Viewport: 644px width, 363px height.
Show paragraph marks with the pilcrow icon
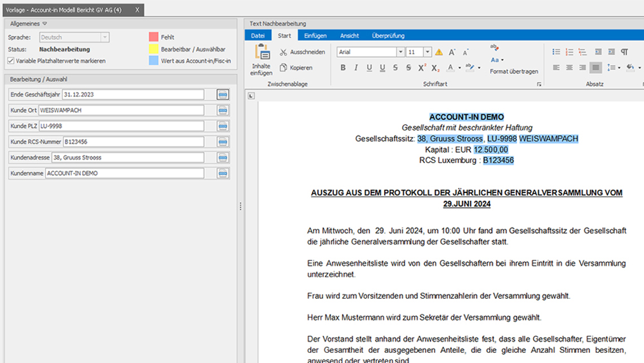pyautogui.click(x=624, y=52)
